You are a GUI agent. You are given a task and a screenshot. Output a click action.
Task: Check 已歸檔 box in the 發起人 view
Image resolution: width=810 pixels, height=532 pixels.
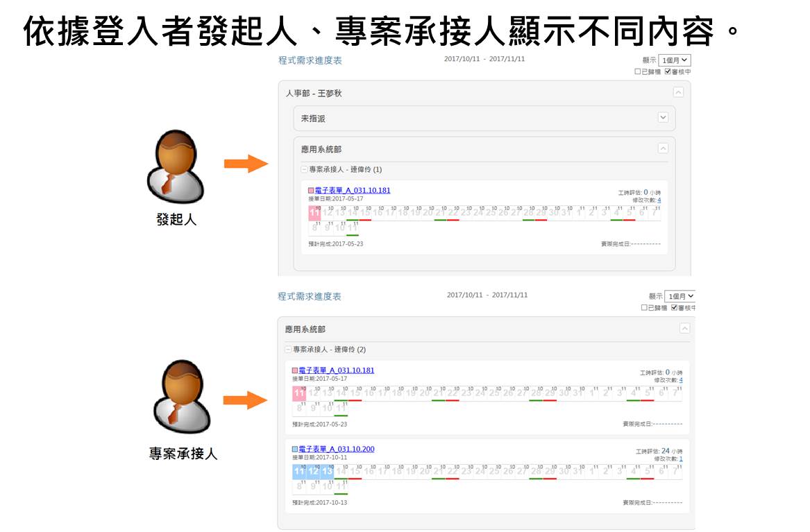pyautogui.click(x=638, y=71)
